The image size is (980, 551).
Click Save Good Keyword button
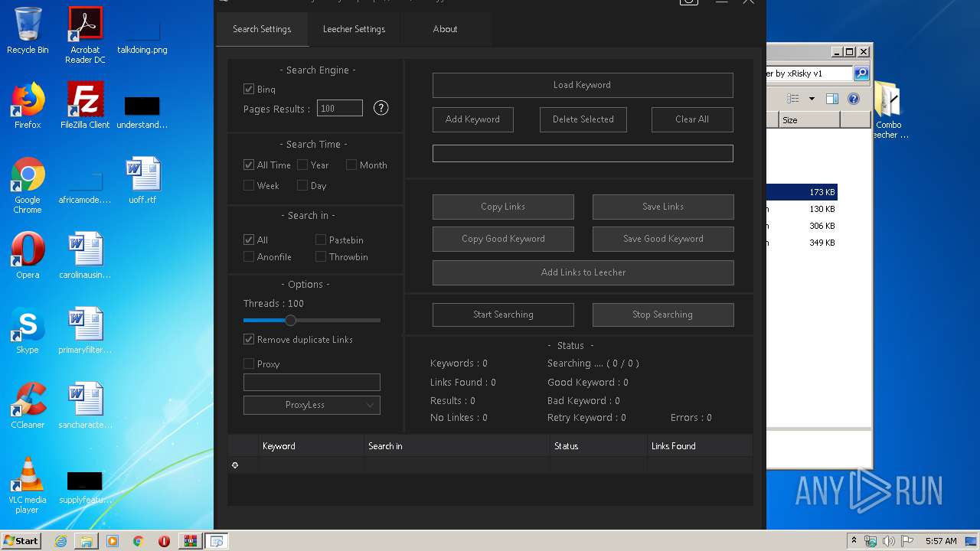click(663, 239)
